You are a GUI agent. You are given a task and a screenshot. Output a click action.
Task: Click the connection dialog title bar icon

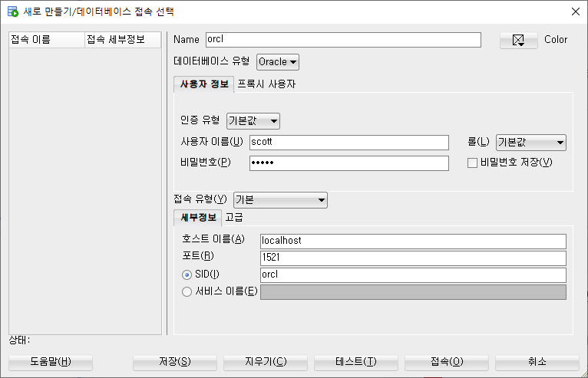(13, 12)
